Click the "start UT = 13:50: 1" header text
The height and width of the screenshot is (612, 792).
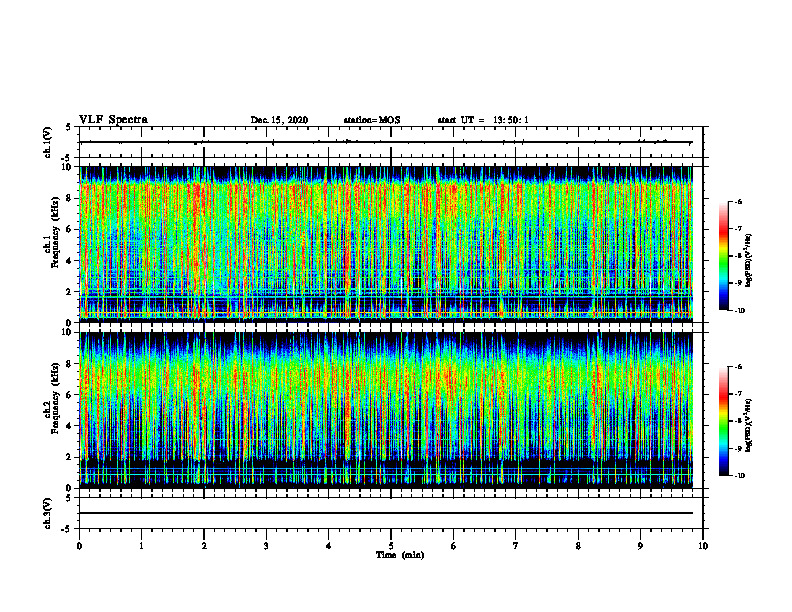[x=483, y=120]
